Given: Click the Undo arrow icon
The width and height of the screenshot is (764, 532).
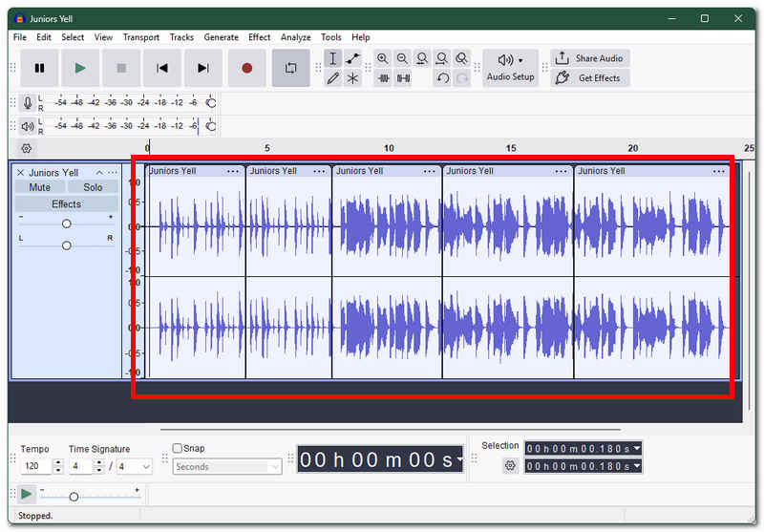Looking at the screenshot, I should [x=442, y=78].
